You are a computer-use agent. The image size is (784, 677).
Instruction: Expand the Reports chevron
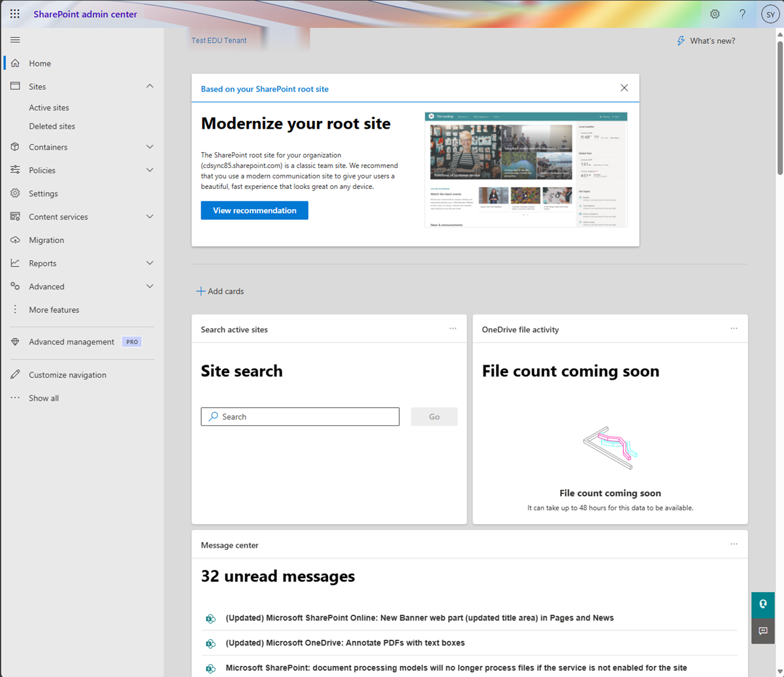pos(150,263)
